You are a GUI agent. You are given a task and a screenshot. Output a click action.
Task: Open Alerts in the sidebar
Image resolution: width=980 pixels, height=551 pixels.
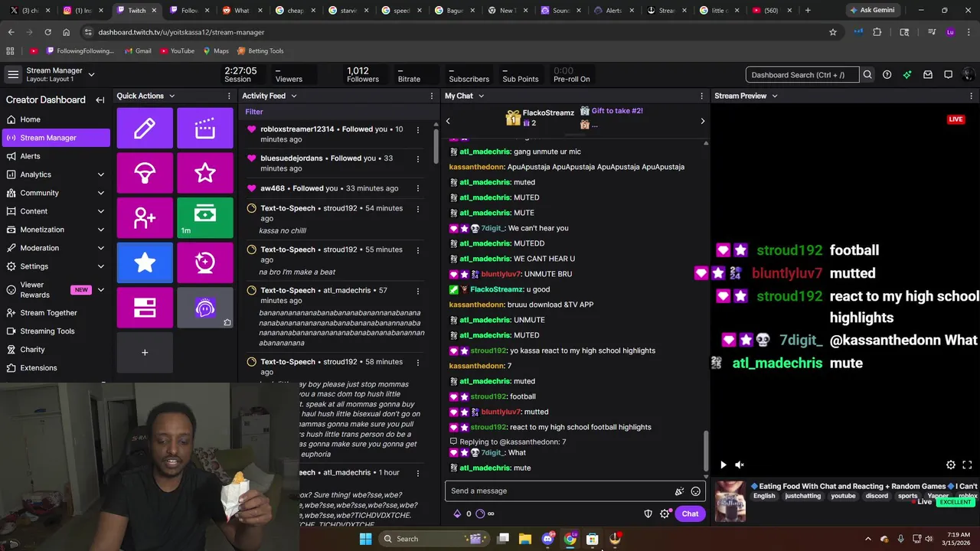pos(55,156)
